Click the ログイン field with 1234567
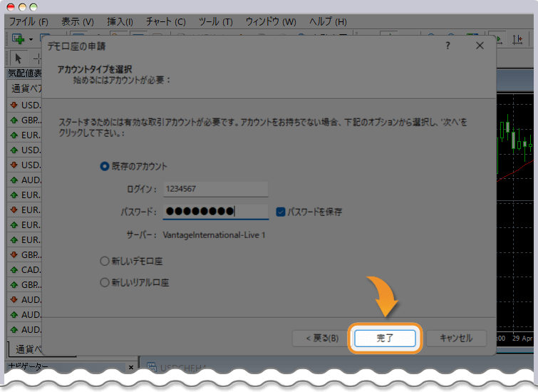Viewport: 538px width, 392px height. [216, 189]
